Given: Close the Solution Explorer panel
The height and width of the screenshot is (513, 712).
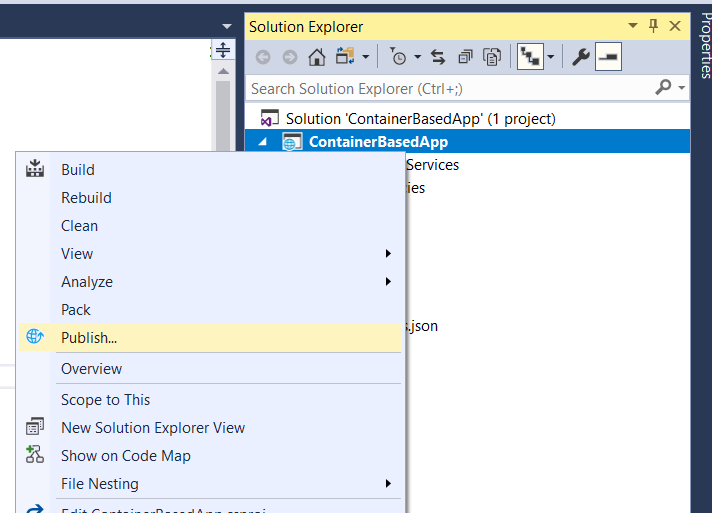Looking at the screenshot, I should point(675,26).
